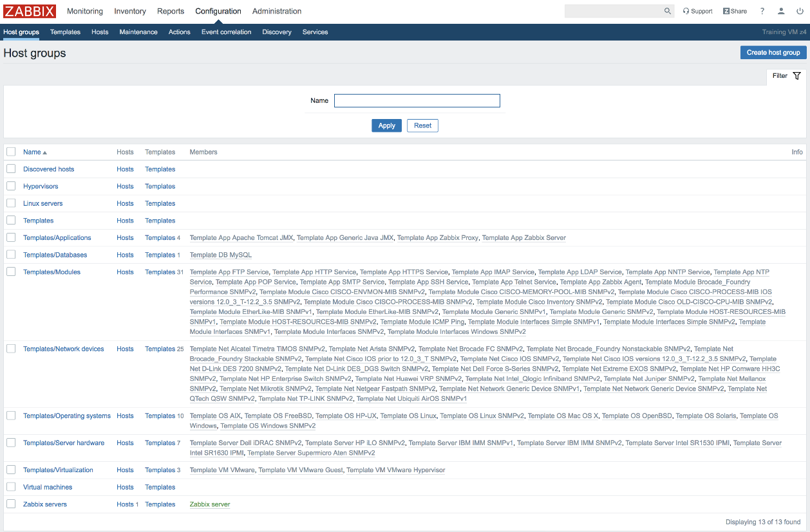
Task: Tick checkbox for Virtual machines
Action: 11,487
